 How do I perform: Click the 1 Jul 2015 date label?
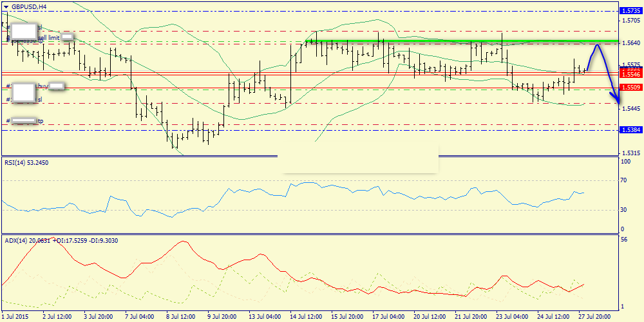(15, 317)
